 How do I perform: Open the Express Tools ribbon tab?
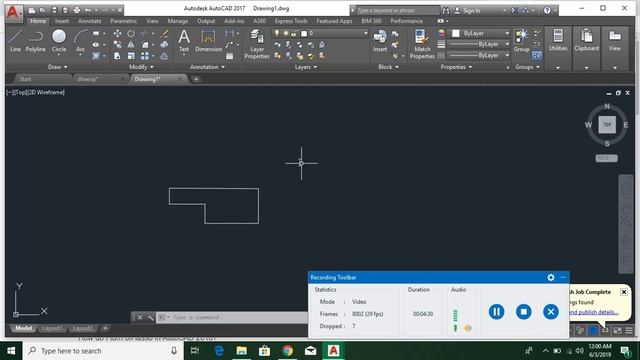[291, 21]
